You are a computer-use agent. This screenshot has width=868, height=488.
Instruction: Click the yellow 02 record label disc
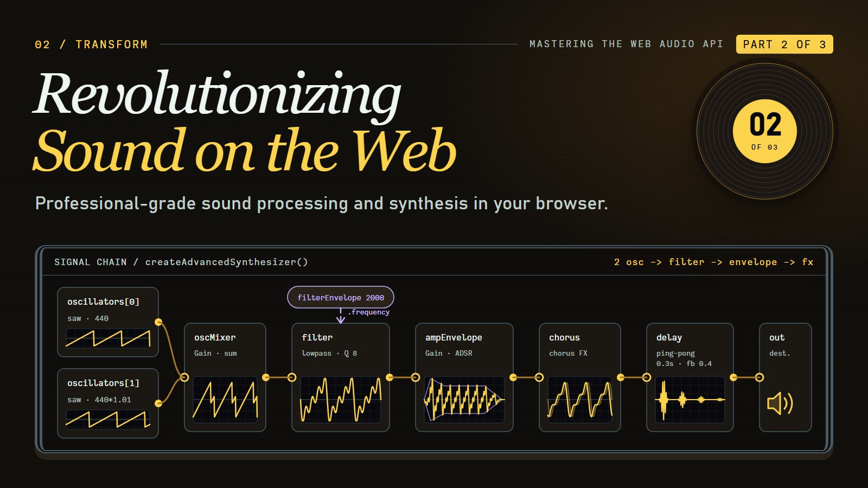click(765, 131)
